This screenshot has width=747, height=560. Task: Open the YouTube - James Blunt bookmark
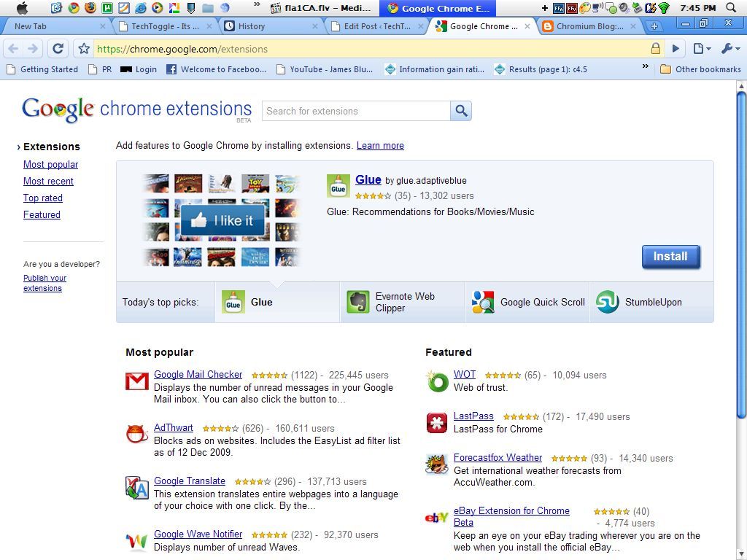coord(325,69)
